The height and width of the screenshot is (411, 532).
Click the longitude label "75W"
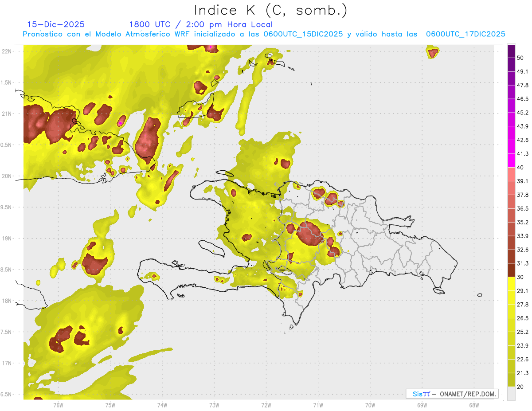tap(110, 405)
